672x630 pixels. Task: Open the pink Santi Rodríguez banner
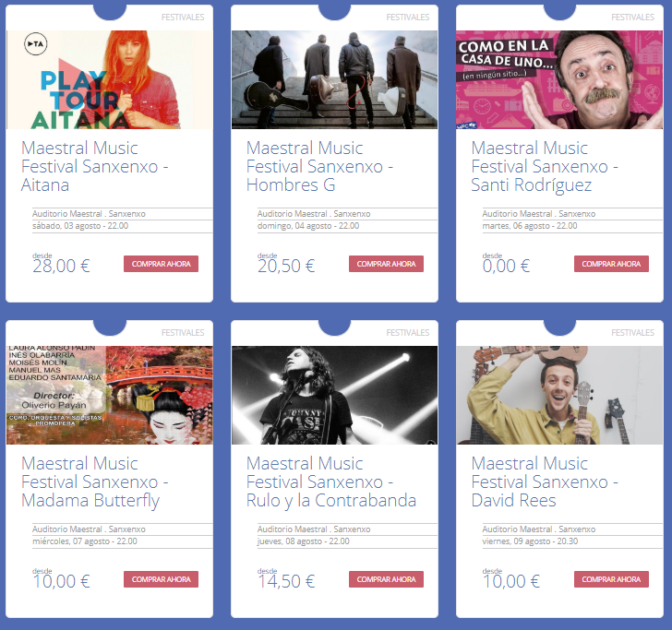tap(559, 79)
